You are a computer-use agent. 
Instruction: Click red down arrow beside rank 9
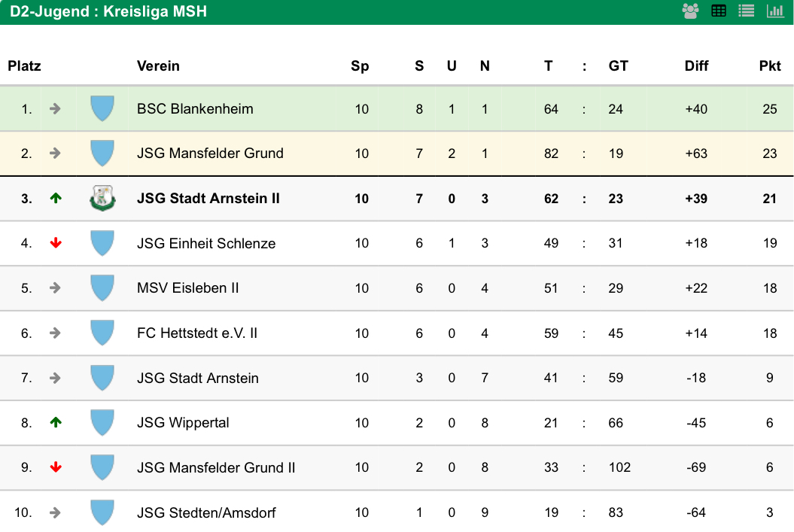[x=56, y=467]
